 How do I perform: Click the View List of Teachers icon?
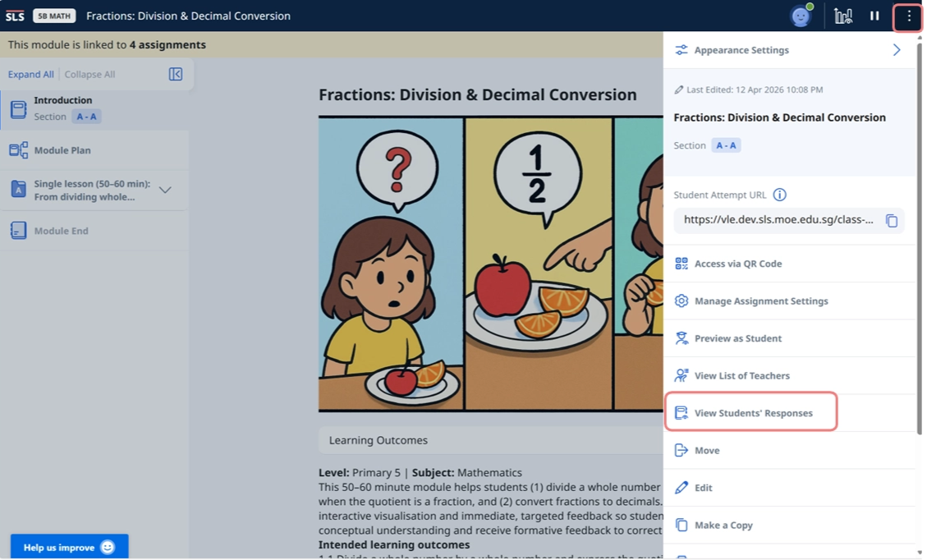[x=681, y=375]
